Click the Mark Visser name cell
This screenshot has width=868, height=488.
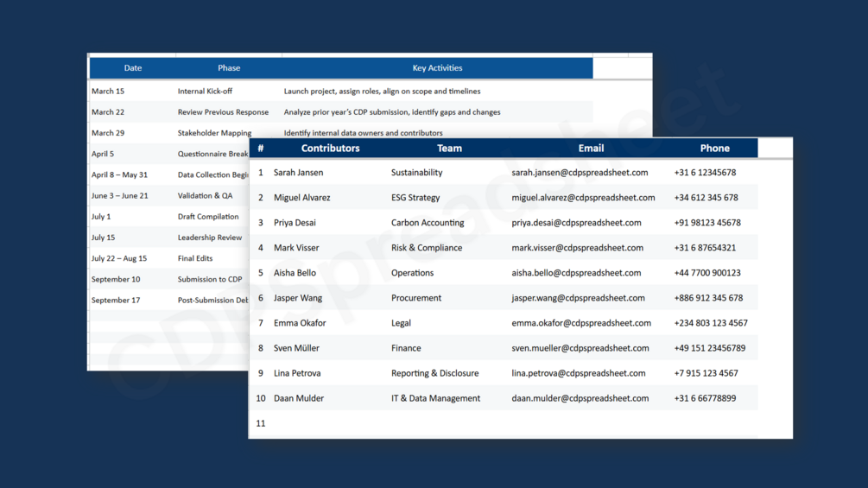(x=296, y=248)
